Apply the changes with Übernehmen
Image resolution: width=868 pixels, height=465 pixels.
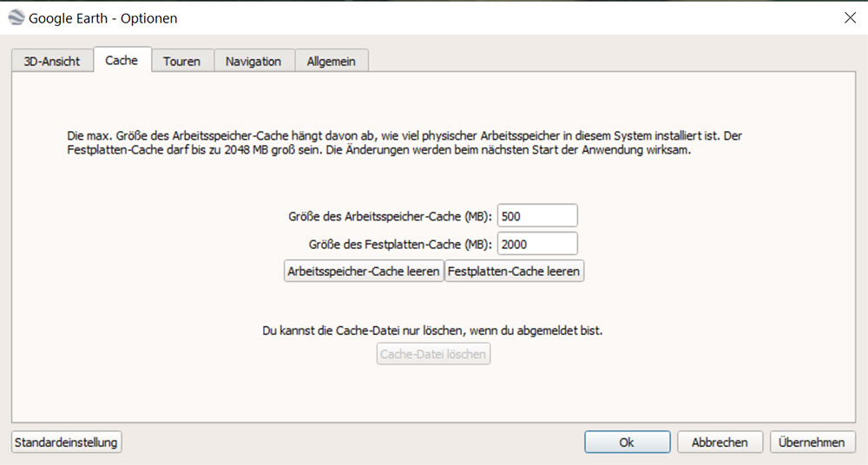tap(812, 442)
